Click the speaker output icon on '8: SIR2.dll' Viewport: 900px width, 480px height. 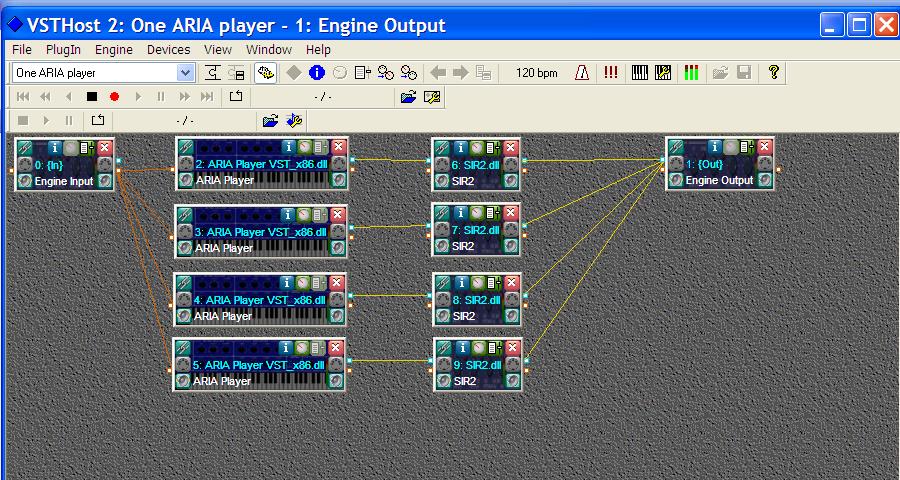pyautogui.click(x=512, y=315)
